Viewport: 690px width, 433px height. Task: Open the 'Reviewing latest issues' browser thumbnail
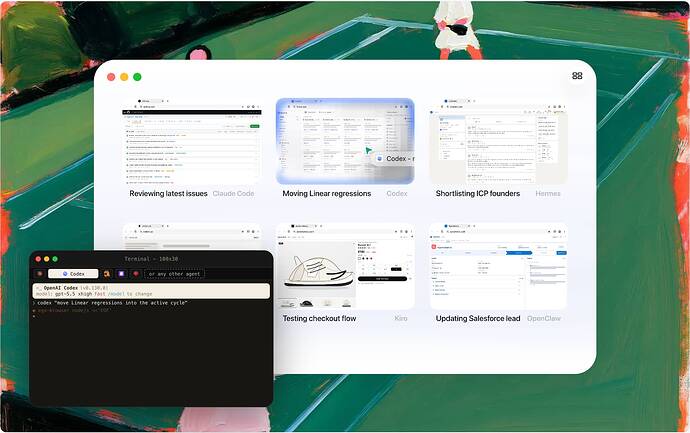192,141
